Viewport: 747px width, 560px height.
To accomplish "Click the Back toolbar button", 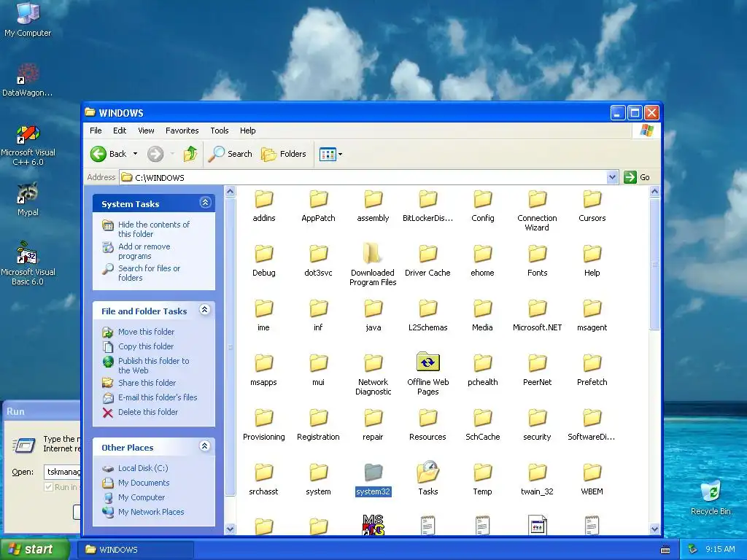I will 109,154.
